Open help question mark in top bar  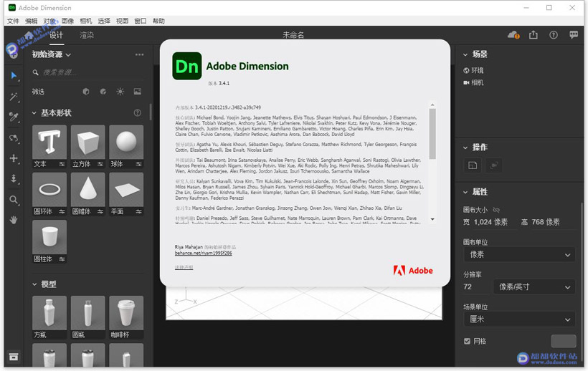(554, 35)
